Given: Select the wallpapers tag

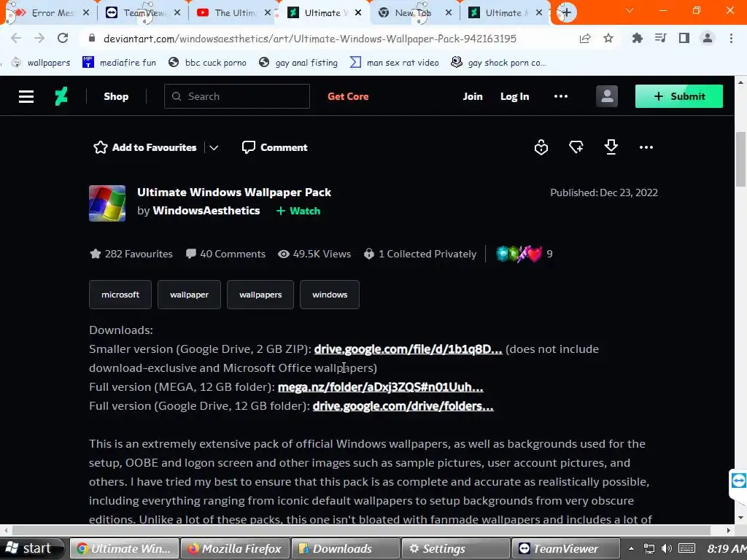Looking at the screenshot, I should [260, 295].
